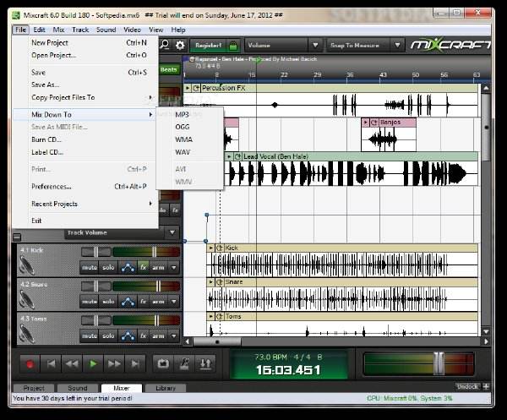507x420 pixels.
Task: Expand the Snap To Measure dropdown
Action: [x=398, y=46]
